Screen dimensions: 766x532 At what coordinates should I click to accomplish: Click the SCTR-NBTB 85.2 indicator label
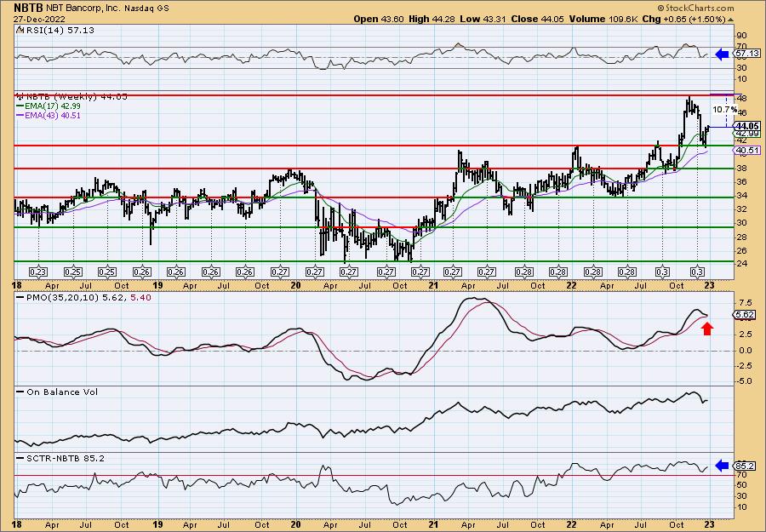65,458
